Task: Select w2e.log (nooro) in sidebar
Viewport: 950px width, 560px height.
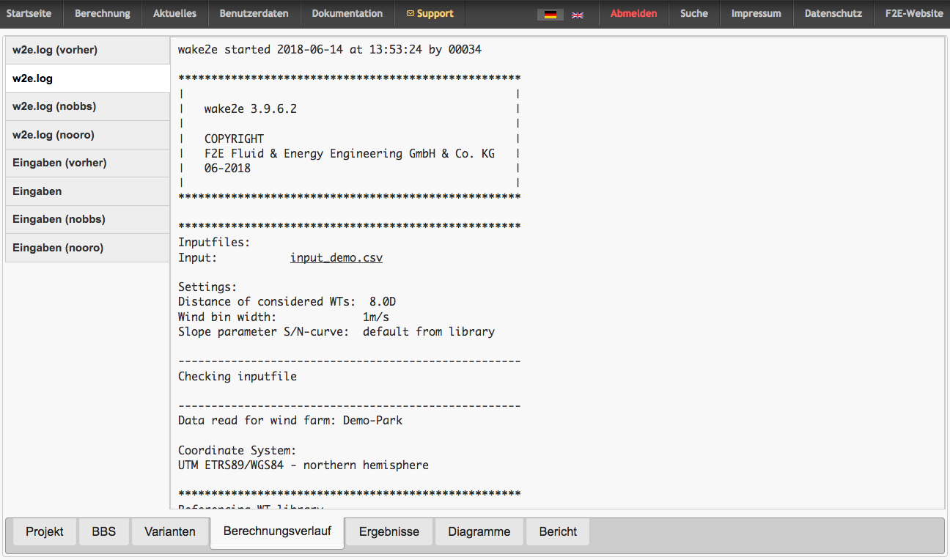Action: (54, 135)
